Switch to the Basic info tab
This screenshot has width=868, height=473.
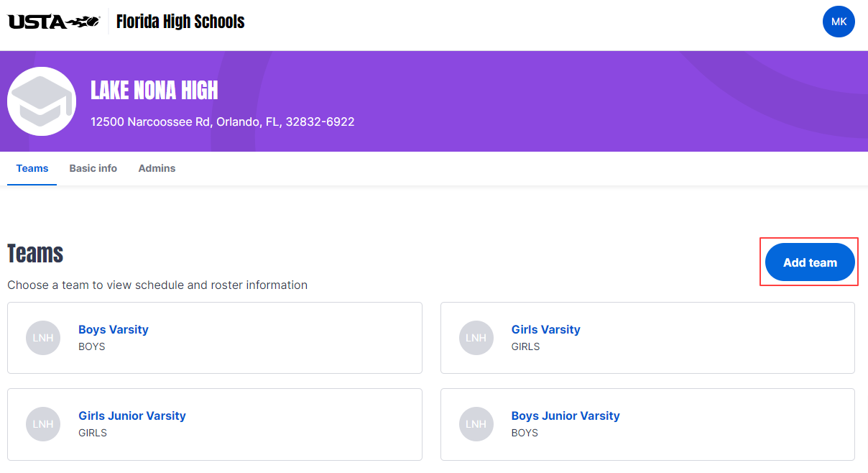pyautogui.click(x=93, y=168)
